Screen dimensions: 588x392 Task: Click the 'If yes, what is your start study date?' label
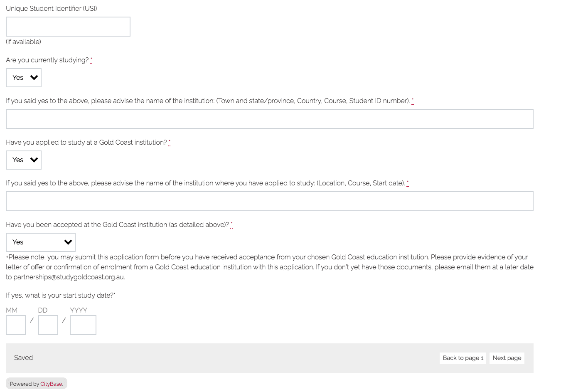point(61,296)
